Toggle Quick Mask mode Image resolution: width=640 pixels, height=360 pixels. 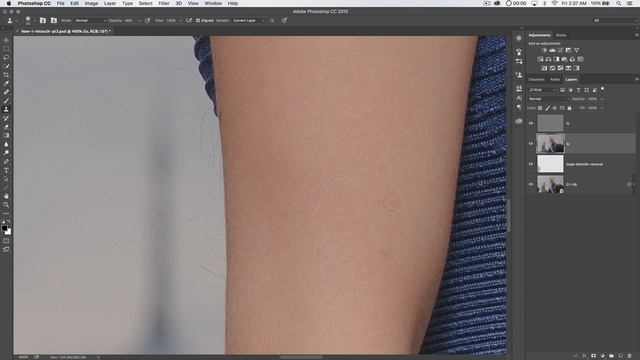(x=6, y=241)
